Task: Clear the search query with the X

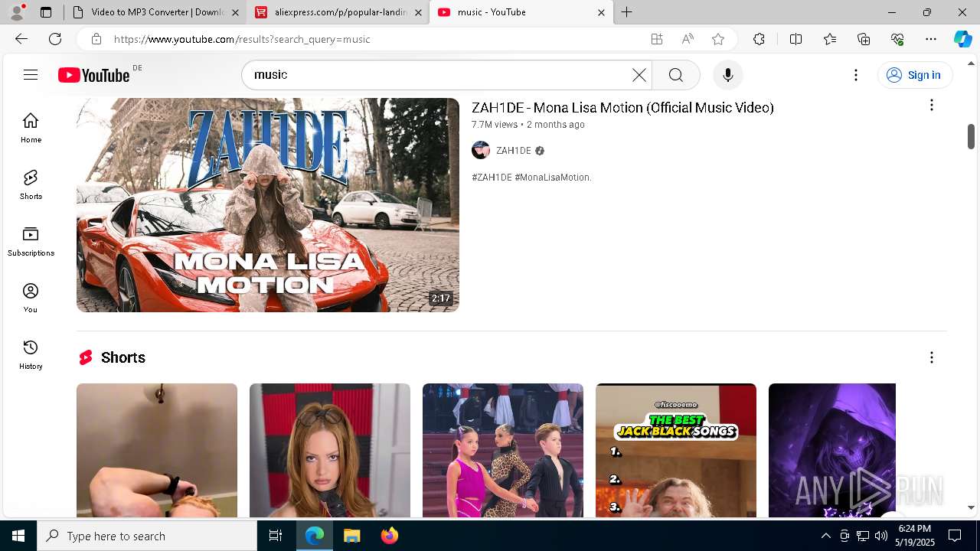Action: (639, 75)
